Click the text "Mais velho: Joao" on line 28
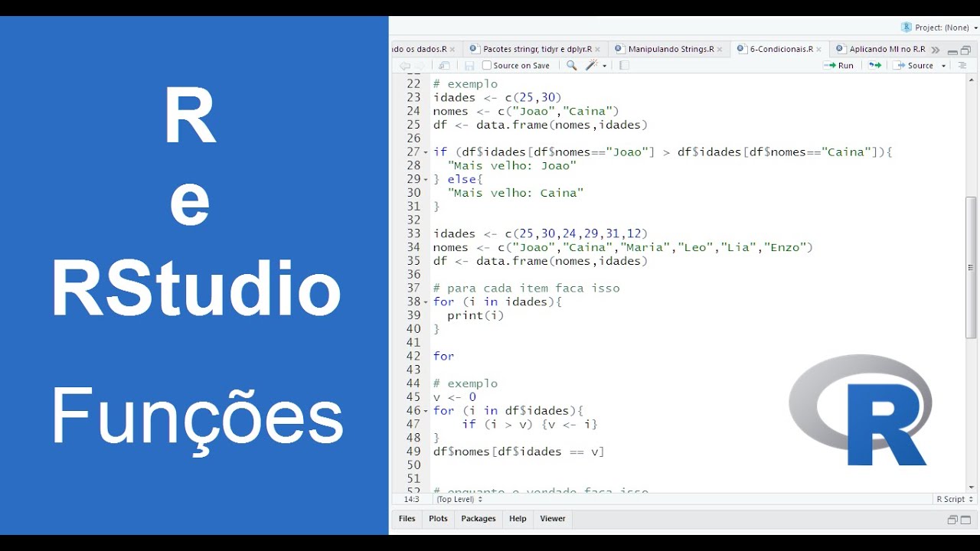The width and height of the screenshot is (980, 551). [x=511, y=166]
